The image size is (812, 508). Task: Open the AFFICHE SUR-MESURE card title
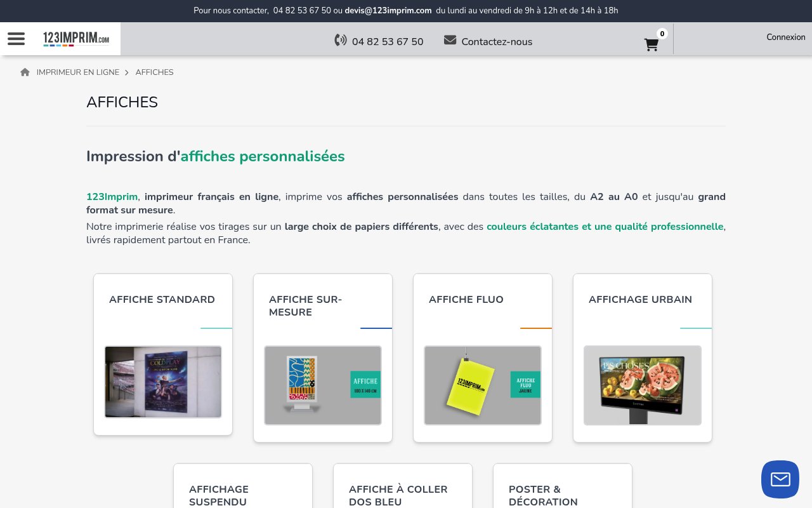[x=305, y=306]
